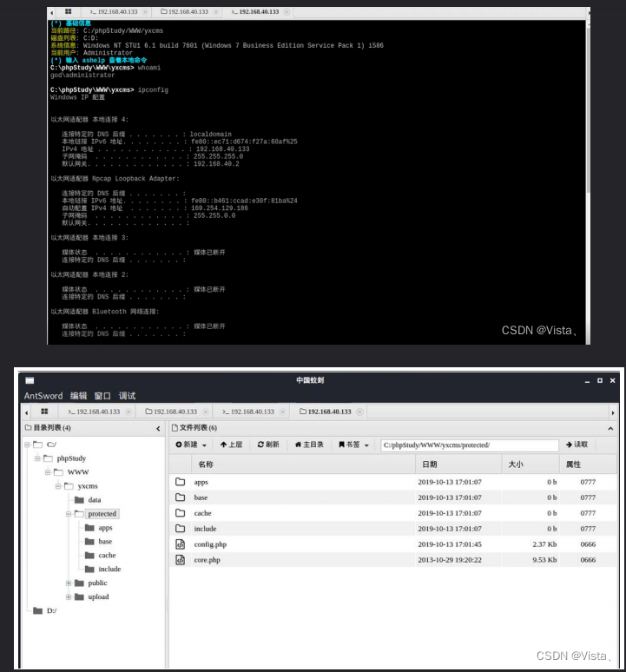Select the D:/ drive in tree

click(x=51, y=610)
